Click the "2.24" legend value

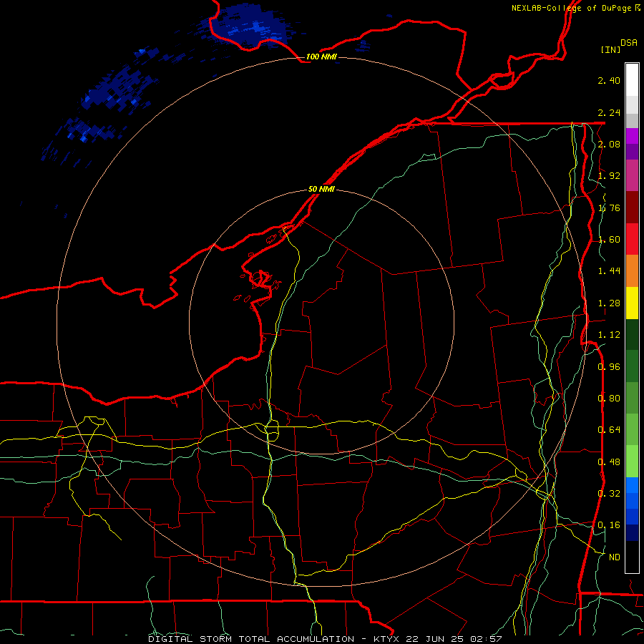click(609, 112)
